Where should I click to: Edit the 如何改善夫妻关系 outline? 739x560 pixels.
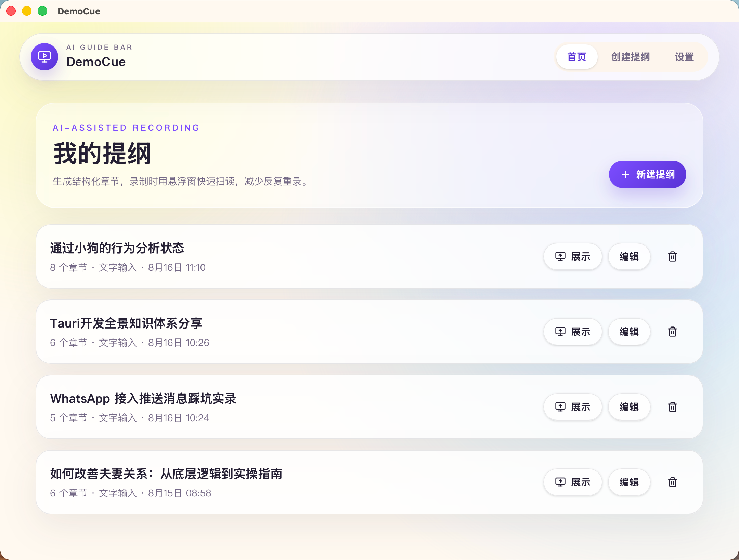click(629, 482)
